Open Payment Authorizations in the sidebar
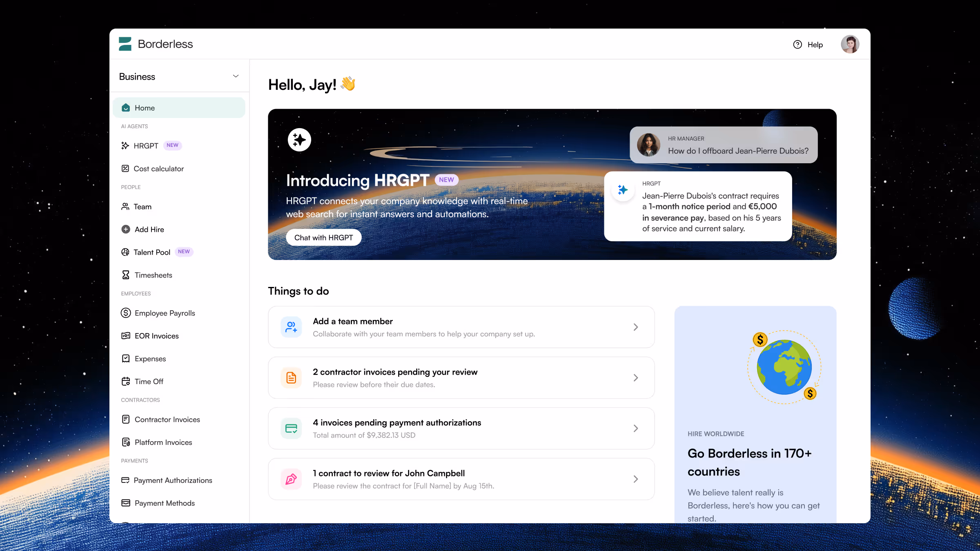980x551 pixels. click(173, 480)
